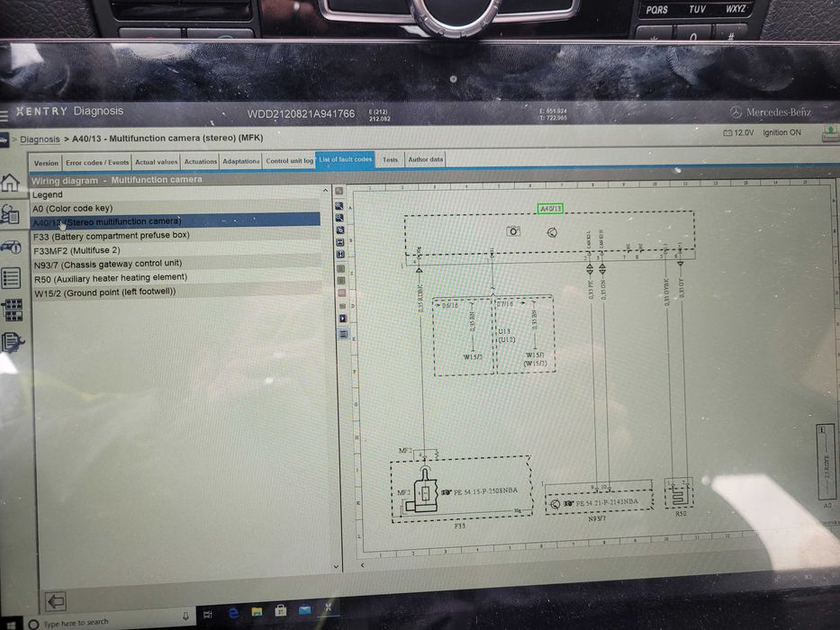840x630 pixels.
Task: Select A0 (Color code key) legend row
Action: (x=176, y=208)
